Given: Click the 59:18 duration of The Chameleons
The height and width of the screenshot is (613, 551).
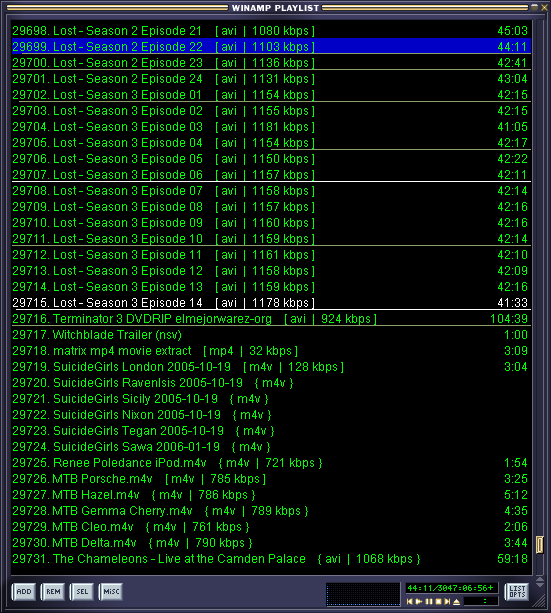Looking at the screenshot, I should 512,559.
